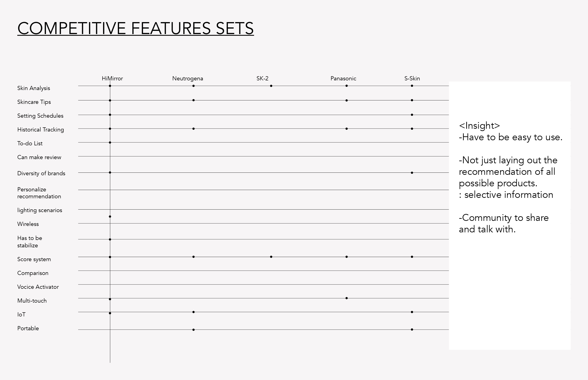Click the Skin Analysis row label

(x=34, y=88)
